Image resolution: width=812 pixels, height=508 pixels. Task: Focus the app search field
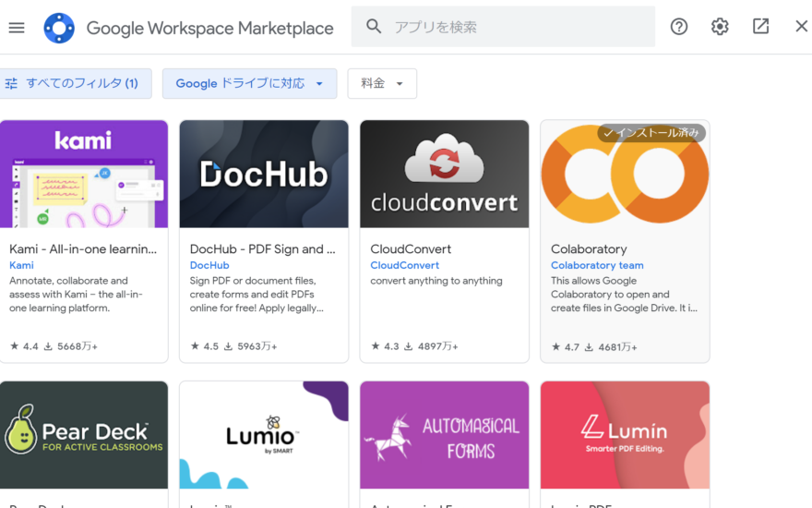pos(503,27)
